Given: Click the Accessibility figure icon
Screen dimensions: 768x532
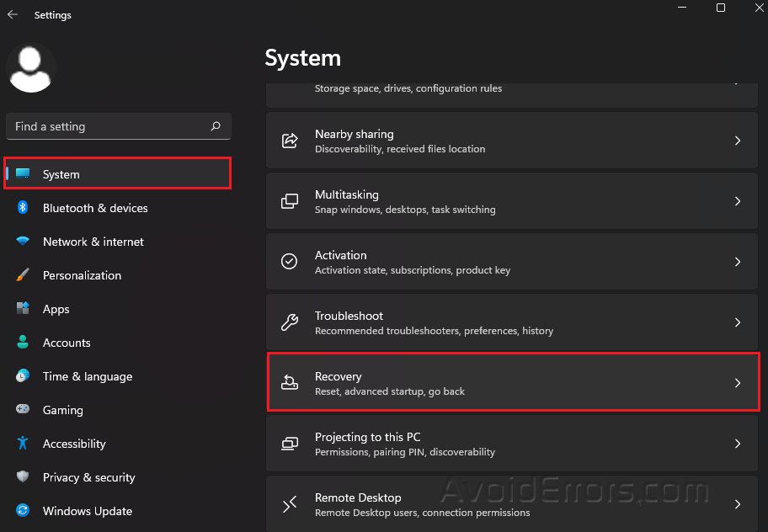Looking at the screenshot, I should [24, 444].
